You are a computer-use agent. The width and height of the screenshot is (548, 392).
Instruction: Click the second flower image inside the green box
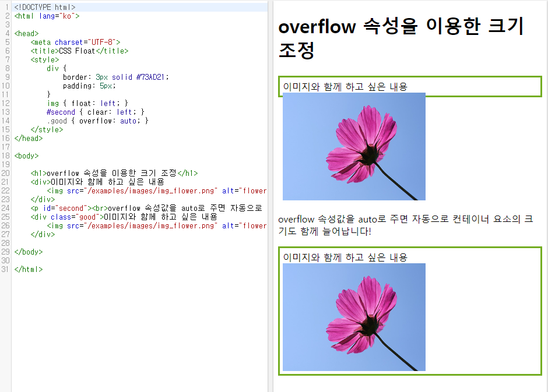[x=354, y=317]
